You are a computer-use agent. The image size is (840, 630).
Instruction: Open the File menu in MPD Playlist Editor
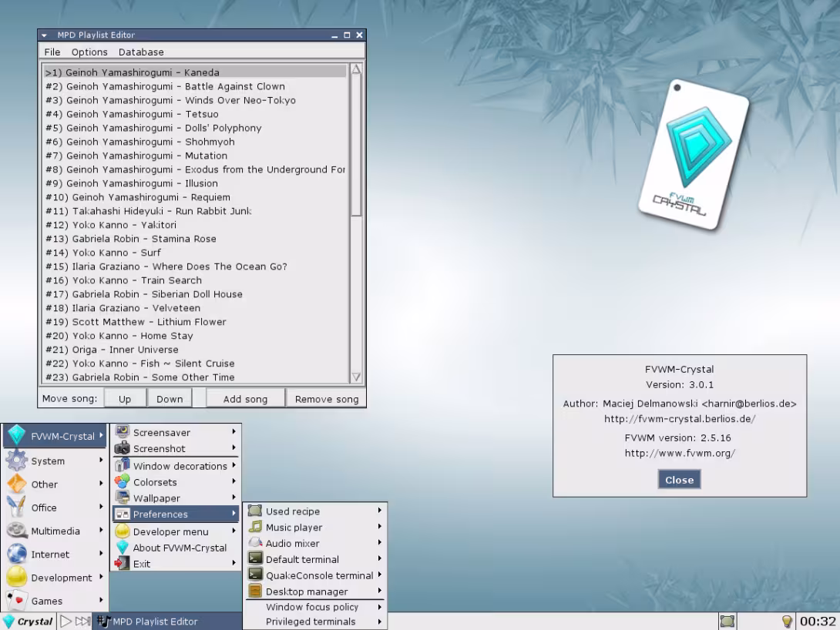coord(52,52)
